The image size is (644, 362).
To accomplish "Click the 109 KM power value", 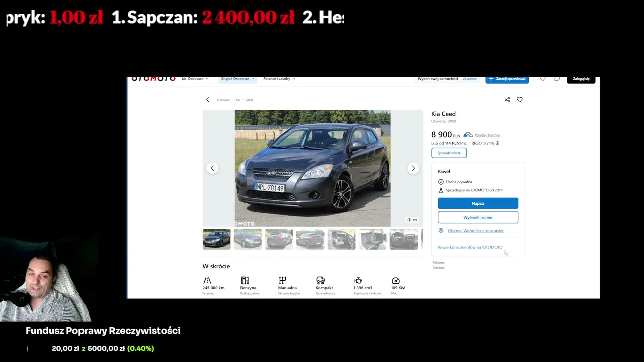I will coord(398,288).
